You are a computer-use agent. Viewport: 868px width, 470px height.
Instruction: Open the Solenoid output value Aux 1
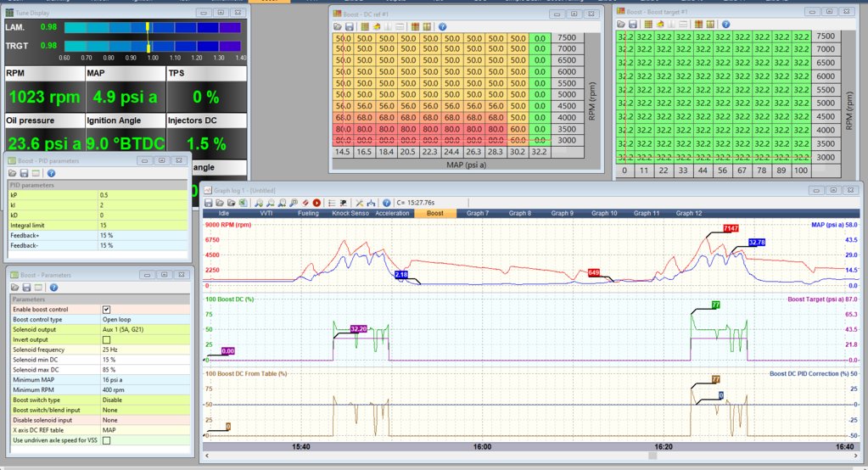pyautogui.click(x=145, y=329)
